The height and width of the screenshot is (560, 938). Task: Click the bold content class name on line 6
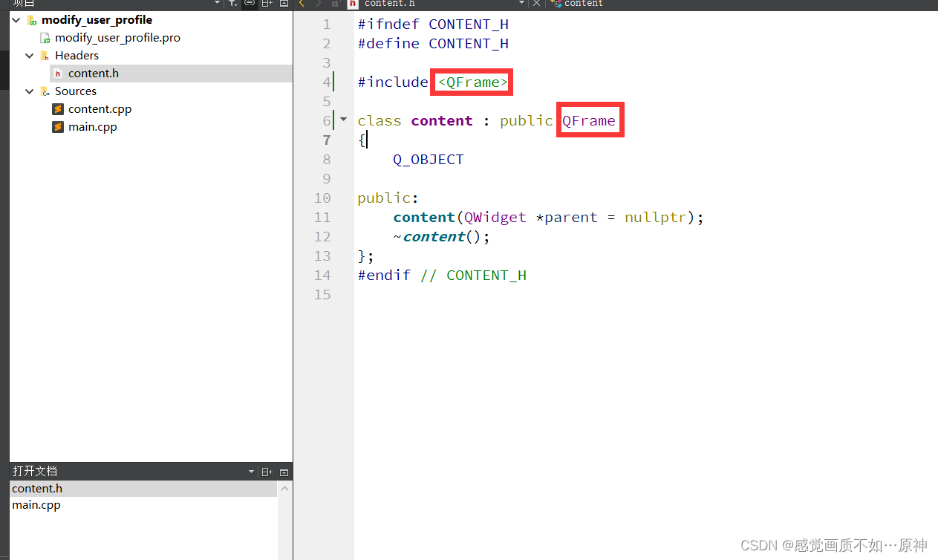pyautogui.click(x=442, y=121)
